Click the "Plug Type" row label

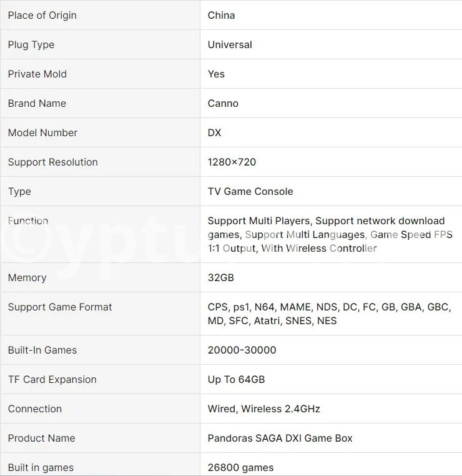[31, 44]
